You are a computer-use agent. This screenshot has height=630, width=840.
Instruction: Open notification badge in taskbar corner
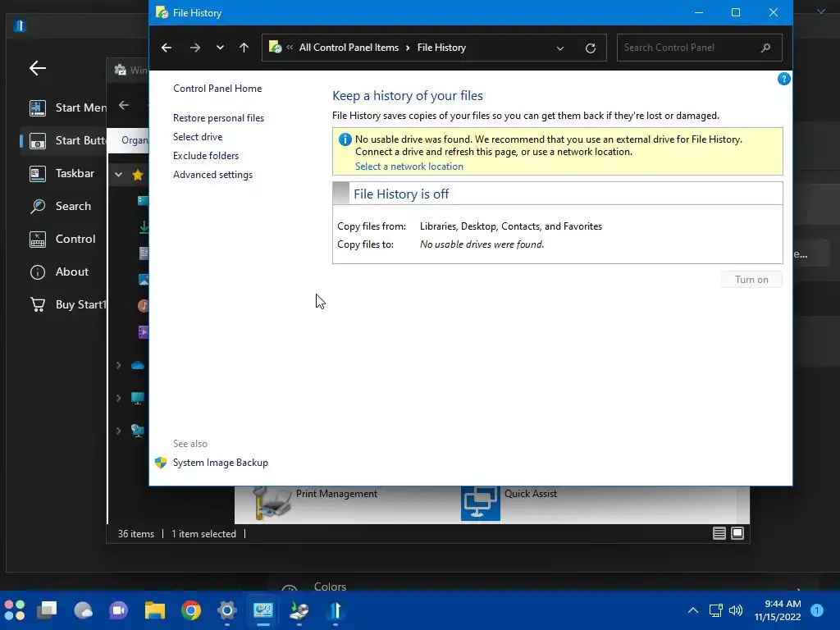817,610
